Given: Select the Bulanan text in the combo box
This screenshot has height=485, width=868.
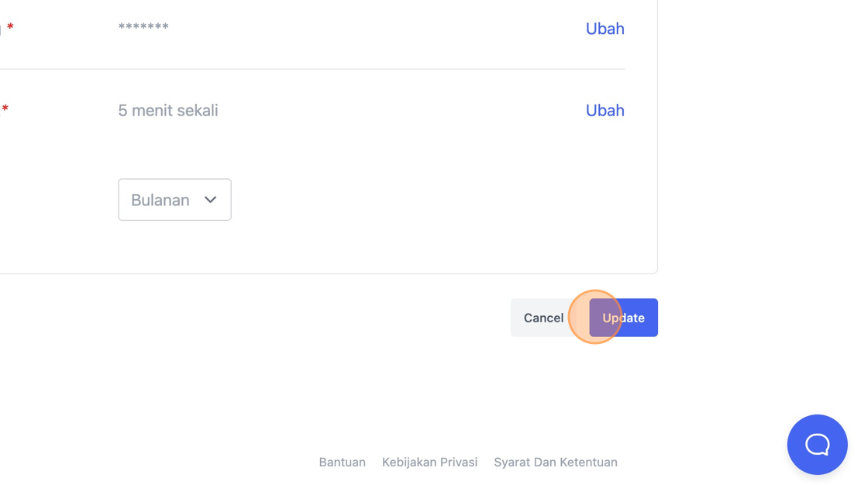Looking at the screenshot, I should click(x=160, y=200).
